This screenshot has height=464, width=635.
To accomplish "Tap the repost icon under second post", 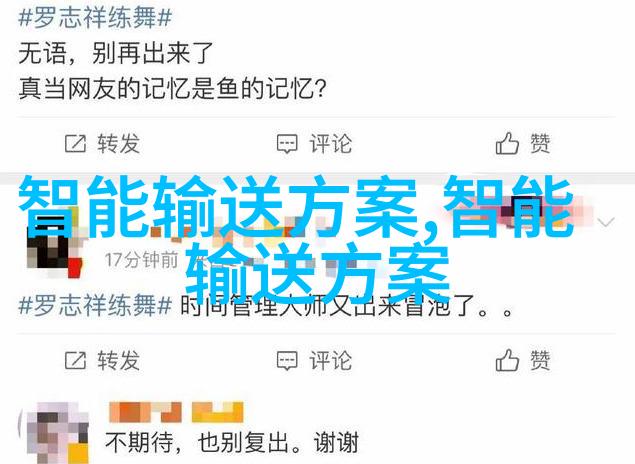I will click(x=75, y=360).
